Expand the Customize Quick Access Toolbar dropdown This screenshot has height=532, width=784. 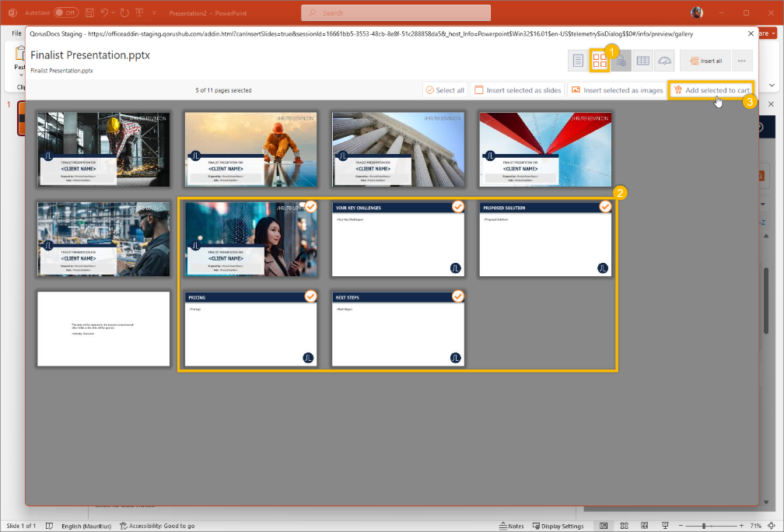(154, 13)
